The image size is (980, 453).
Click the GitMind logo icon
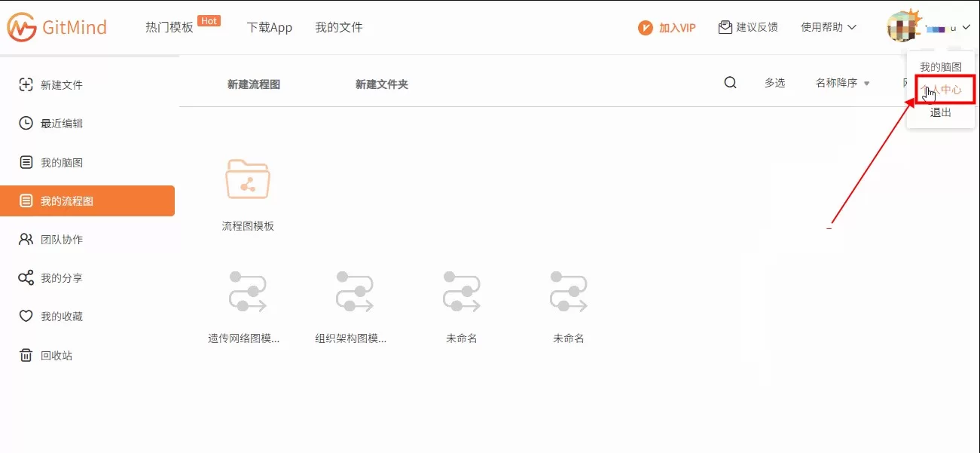click(22, 28)
